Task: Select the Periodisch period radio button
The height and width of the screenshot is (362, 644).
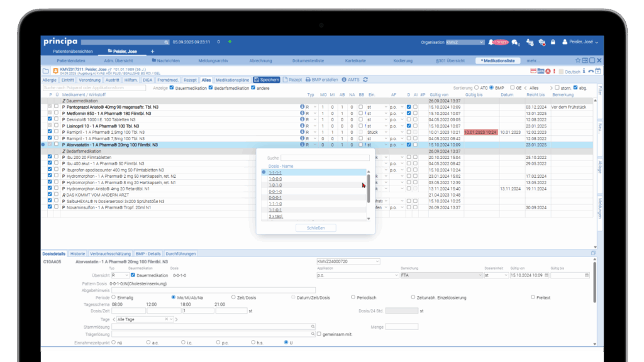Action: click(354, 297)
